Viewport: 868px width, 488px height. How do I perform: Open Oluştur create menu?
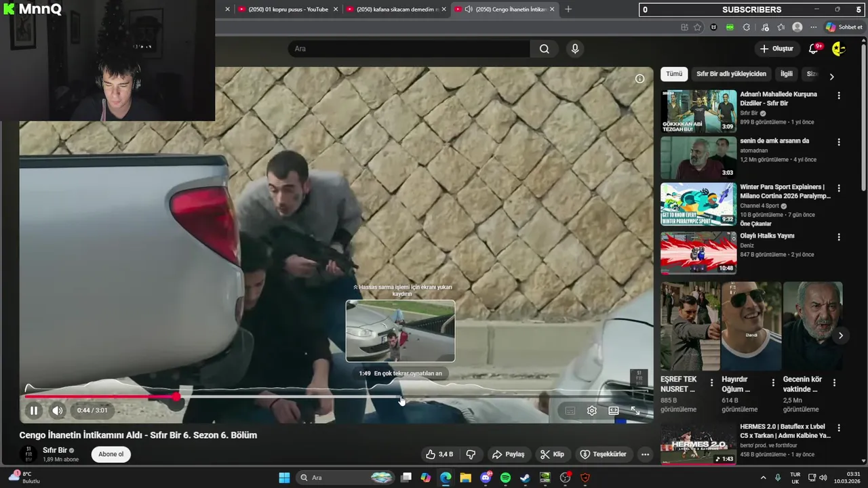[x=776, y=49]
